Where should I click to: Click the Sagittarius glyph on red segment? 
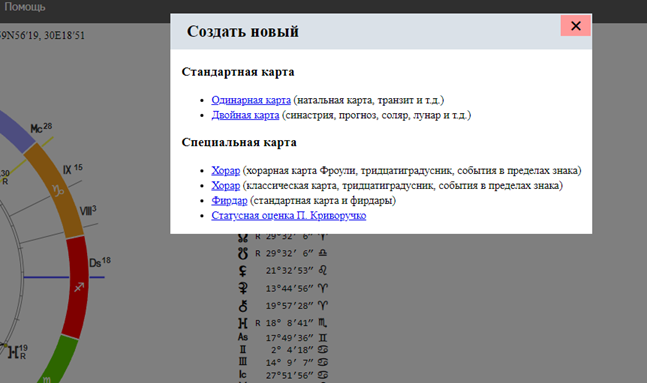(79, 286)
